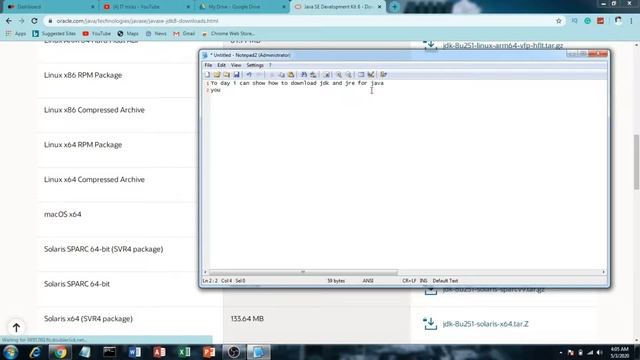The image size is (640, 360).
Task: Click the Select Scheme icon in Notepad2
Action: pyautogui.click(x=361, y=75)
